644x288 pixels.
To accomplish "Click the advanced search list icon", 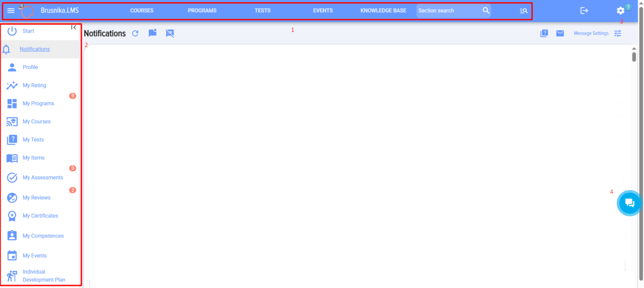I will (x=524, y=11).
